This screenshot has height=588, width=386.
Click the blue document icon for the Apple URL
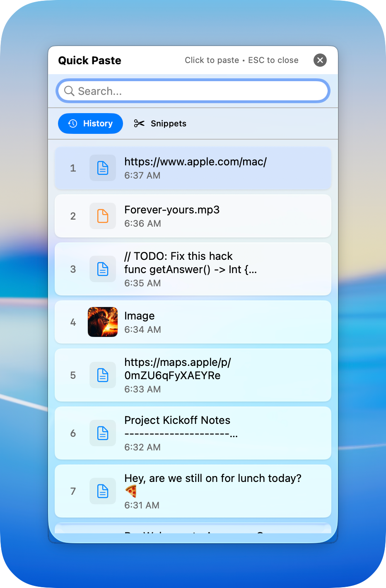(102, 168)
